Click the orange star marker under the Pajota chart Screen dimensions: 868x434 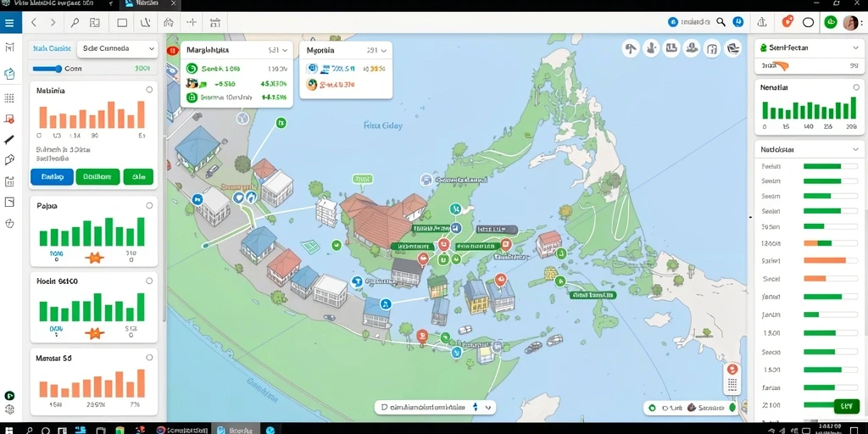[94, 256]
